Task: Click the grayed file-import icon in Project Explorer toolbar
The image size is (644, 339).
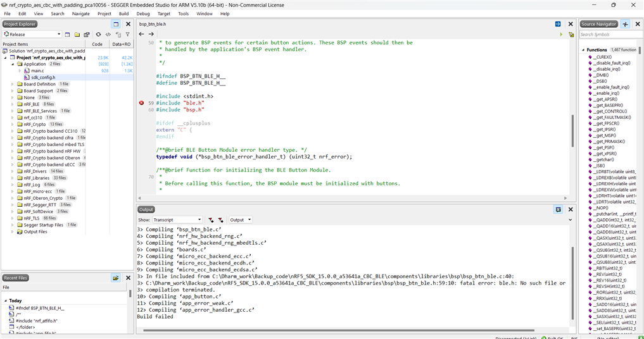Action: tap(118, 35)
